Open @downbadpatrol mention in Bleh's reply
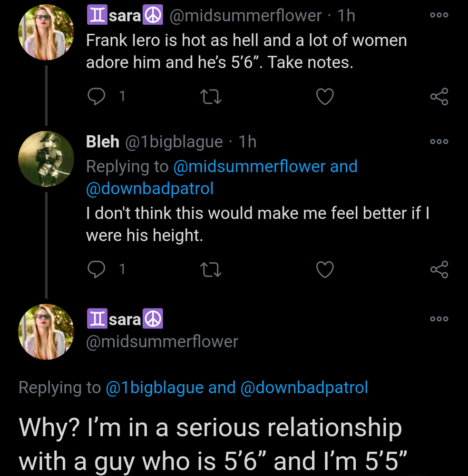The image size is (468, 476). [150, 188]
